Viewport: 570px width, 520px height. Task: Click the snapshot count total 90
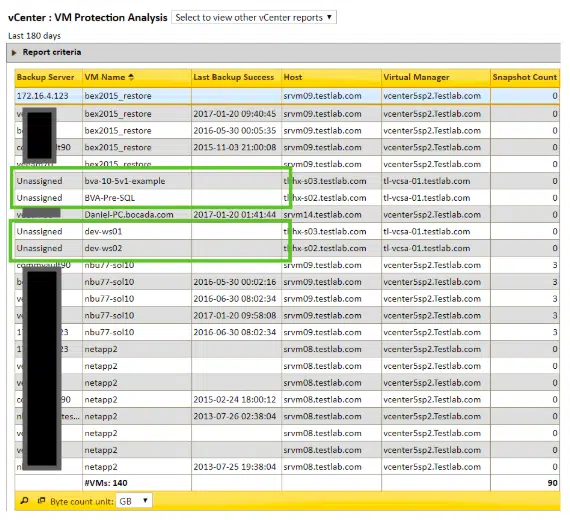pos(552,483)
